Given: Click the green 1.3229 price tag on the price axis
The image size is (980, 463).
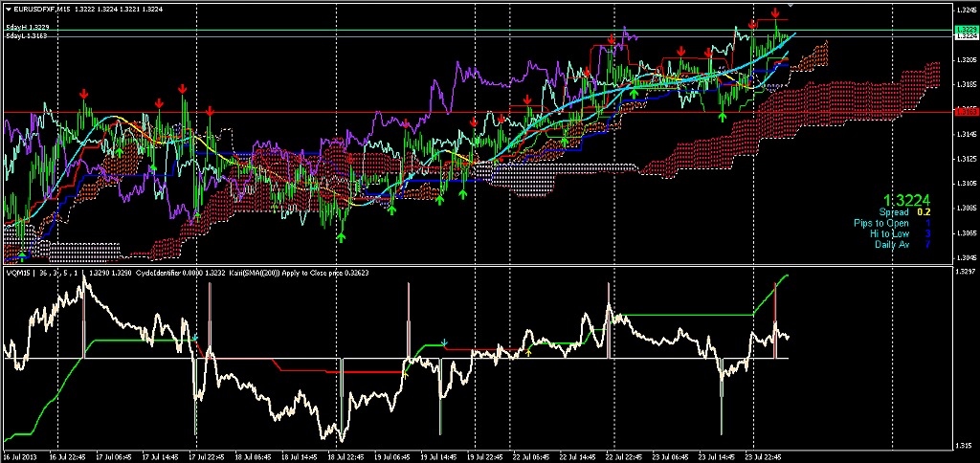Looking at the screenshot, I should tap(965, 30).
